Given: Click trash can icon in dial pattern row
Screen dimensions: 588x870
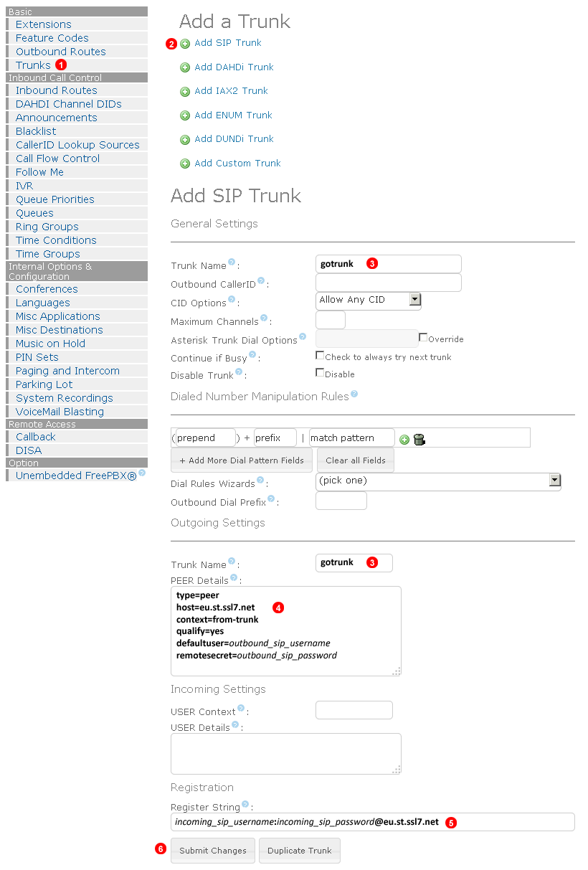Looking at the screenshot, I should pyautogui.click(x=419, y=440).
